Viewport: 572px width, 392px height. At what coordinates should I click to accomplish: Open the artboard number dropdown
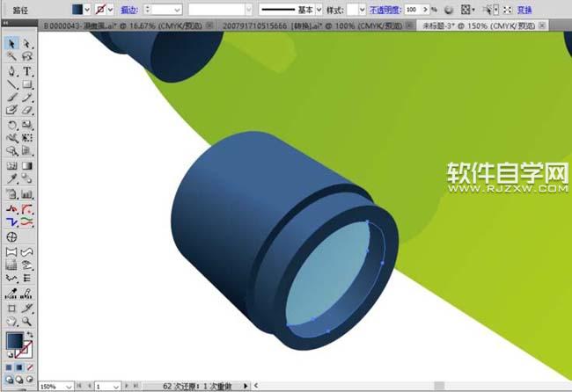[115, 386]
